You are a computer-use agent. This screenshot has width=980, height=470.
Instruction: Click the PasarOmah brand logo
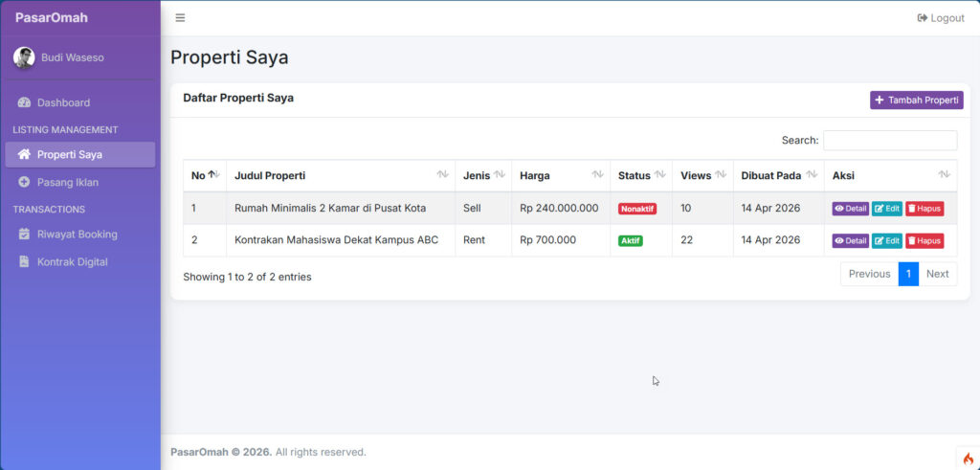click(x=52, y=17)
